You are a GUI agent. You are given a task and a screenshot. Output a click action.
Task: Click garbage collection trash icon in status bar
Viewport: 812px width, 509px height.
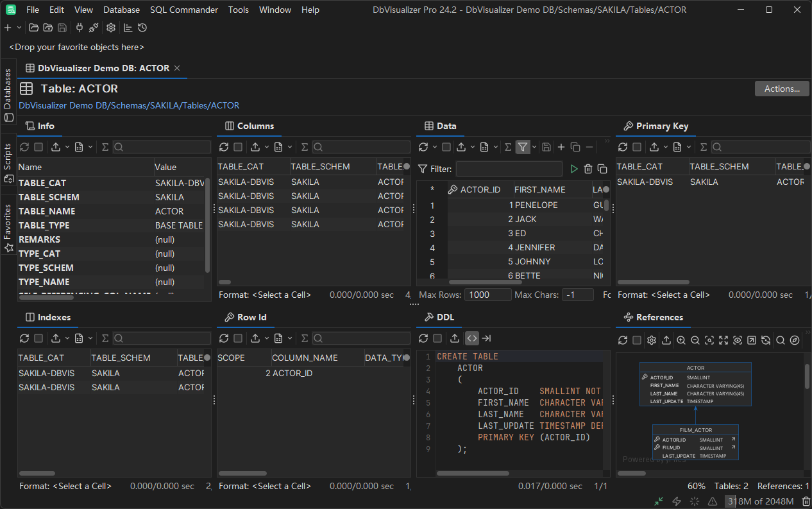click(806, 501)
